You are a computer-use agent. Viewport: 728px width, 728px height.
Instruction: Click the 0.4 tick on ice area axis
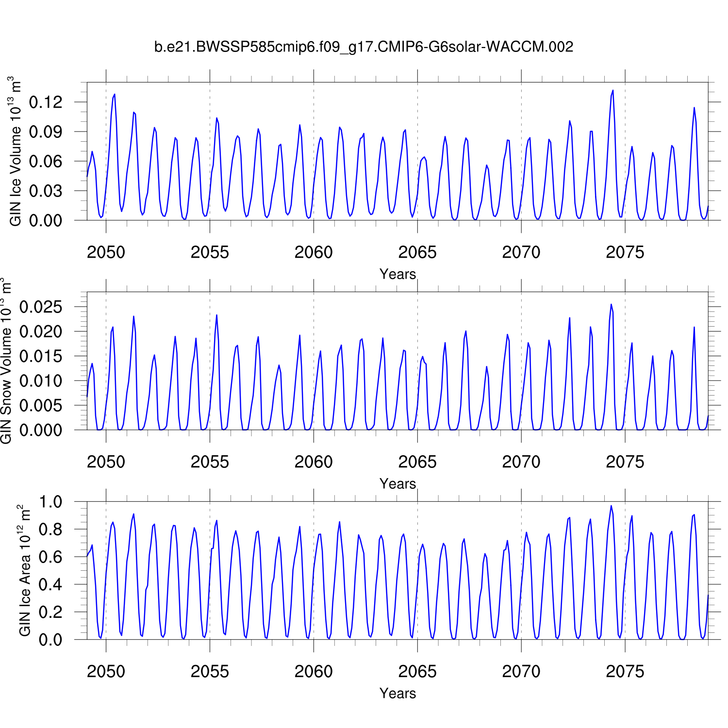pyautogui.click(x=50, y=585)
